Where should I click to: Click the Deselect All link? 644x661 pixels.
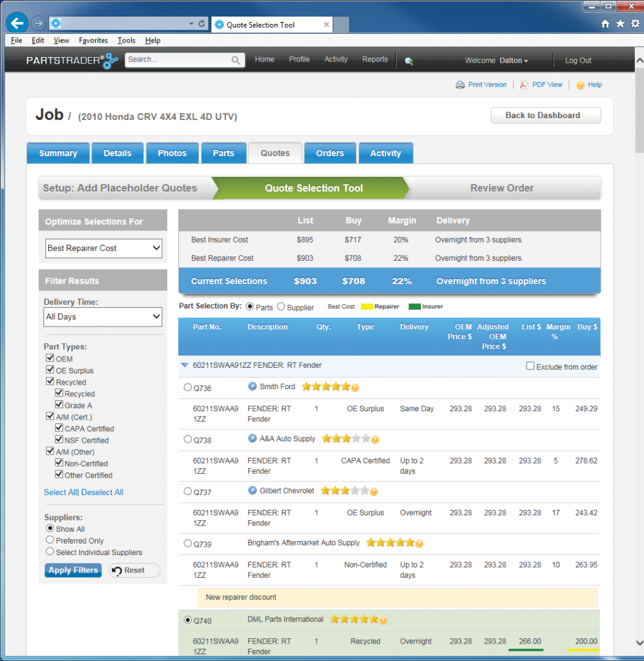[103, 493]
